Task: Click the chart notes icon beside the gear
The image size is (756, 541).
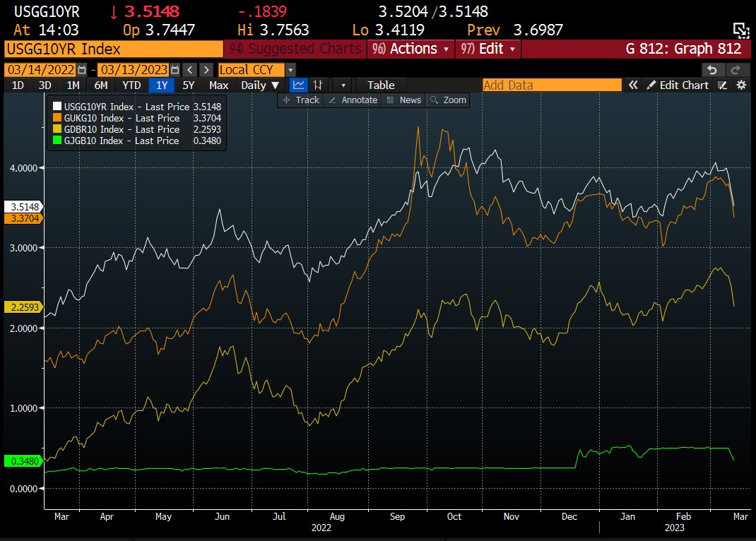Action: pos(722,85)
